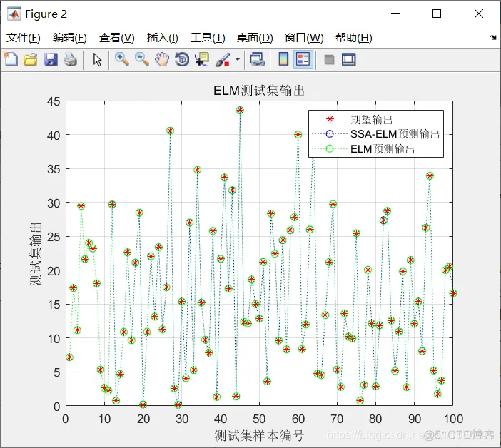Print the figure using the printer icon
501x448 pixels.
pyautogui.click(x=71, y=59)
